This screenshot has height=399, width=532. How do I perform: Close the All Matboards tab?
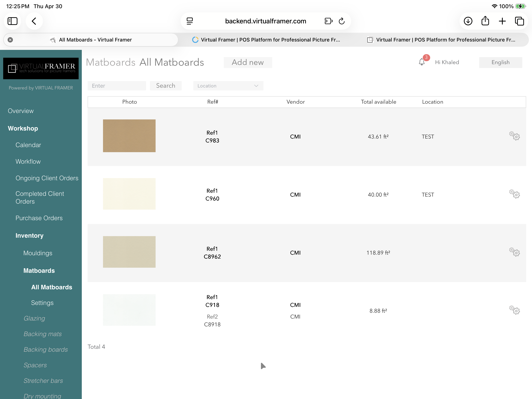tap(10, 40)
